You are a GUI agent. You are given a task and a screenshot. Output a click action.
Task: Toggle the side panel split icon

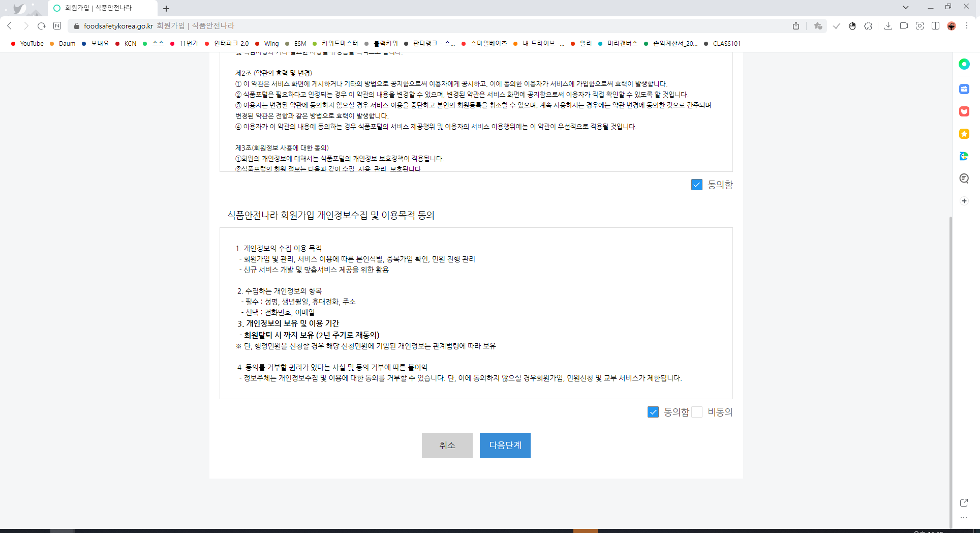tap(935, 26)
